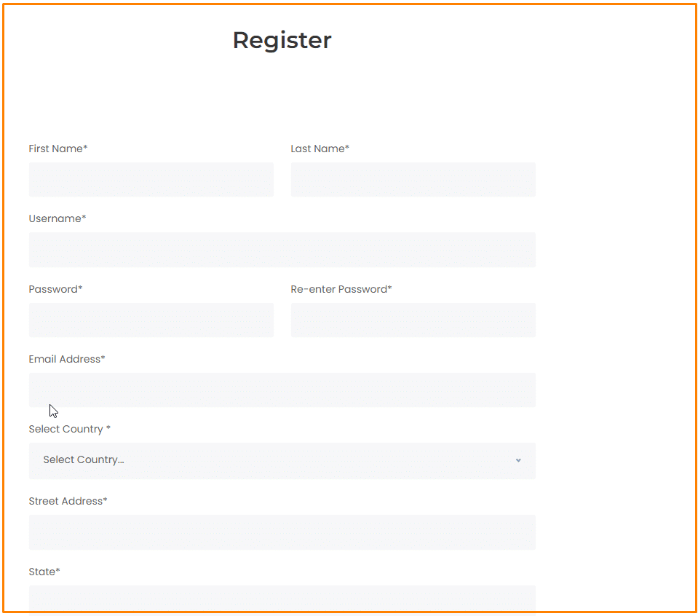This screenshot has width=698, height=616.
Task: Click the "Password*" label
Action: coord(56,289)
